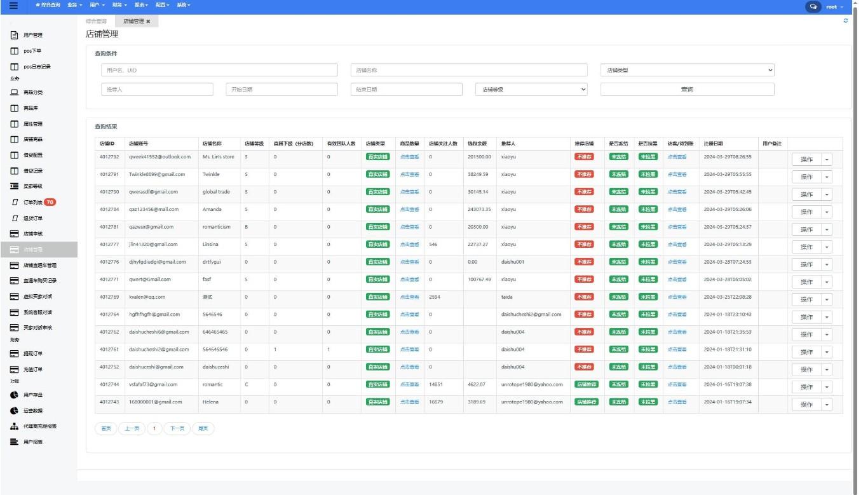Image resolution: width=868 pixels, height=495 pixels.
Task: Open the chat bubble icon beside root
Action: (813, 6)
